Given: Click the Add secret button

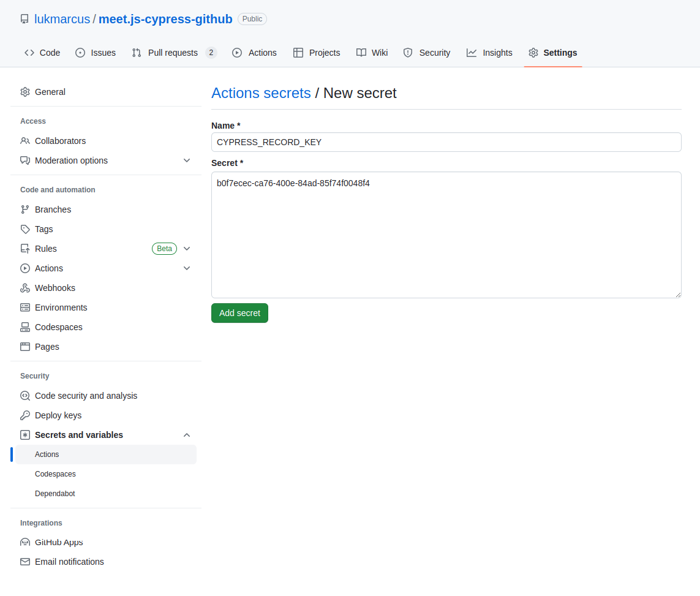Looking at the screenshot, I should (239, 314).
